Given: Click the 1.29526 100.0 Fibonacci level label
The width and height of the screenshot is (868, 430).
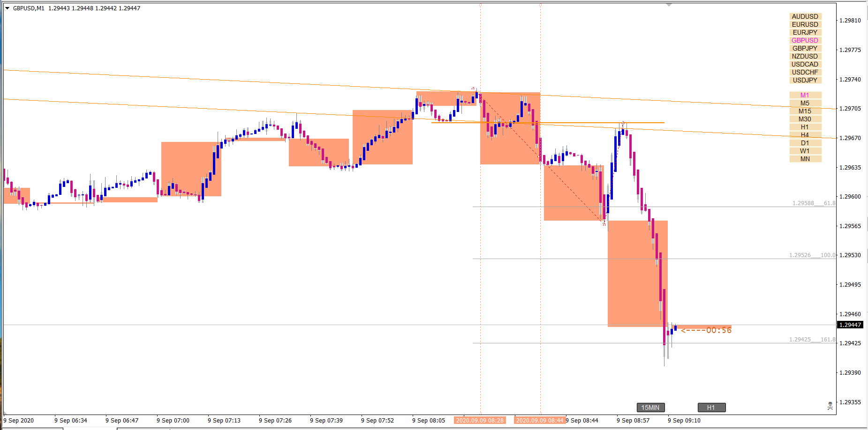Looking at the screenshot, I should coord(812,255).
